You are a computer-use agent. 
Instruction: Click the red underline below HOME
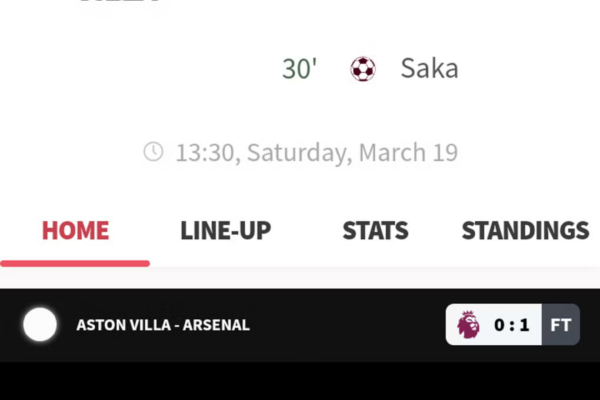75,263
